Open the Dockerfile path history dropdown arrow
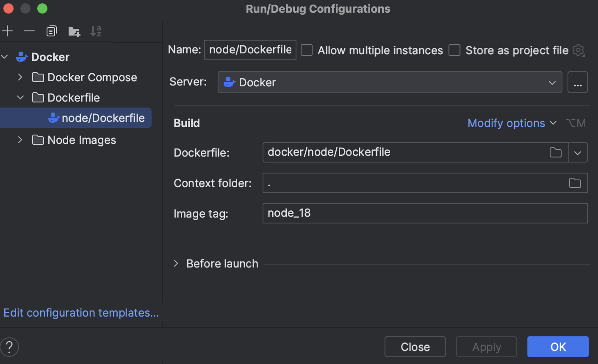Screen dimensions: 598x364 (x=578, y=153)
